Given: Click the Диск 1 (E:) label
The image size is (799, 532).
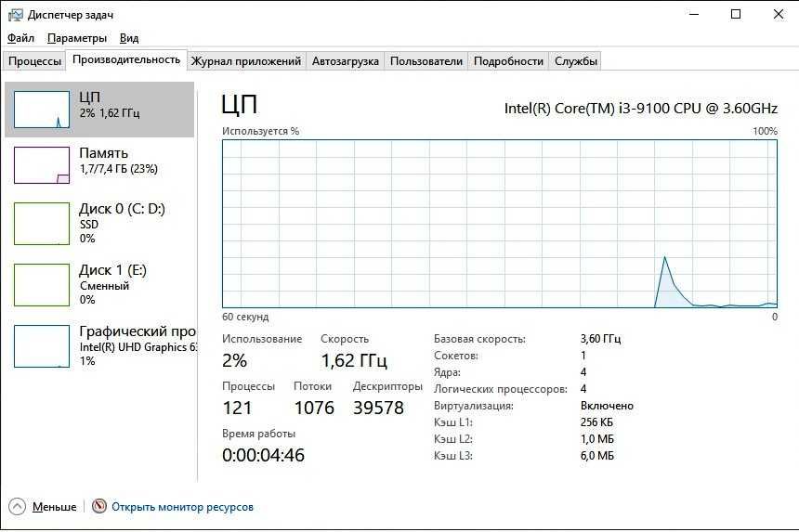Looking at the screenshot, I should (113, 270).
